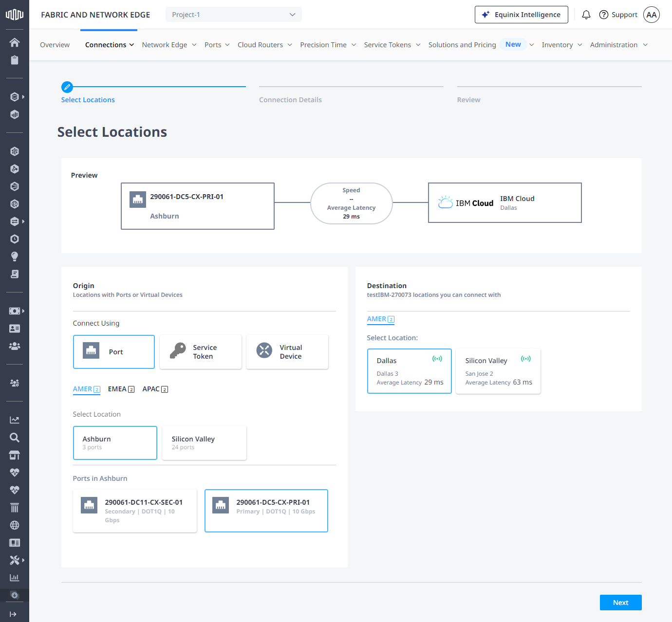Open the Home icon in the sidebar
The width and height of the screenshot is (672, 622).
tap(15, 42)
